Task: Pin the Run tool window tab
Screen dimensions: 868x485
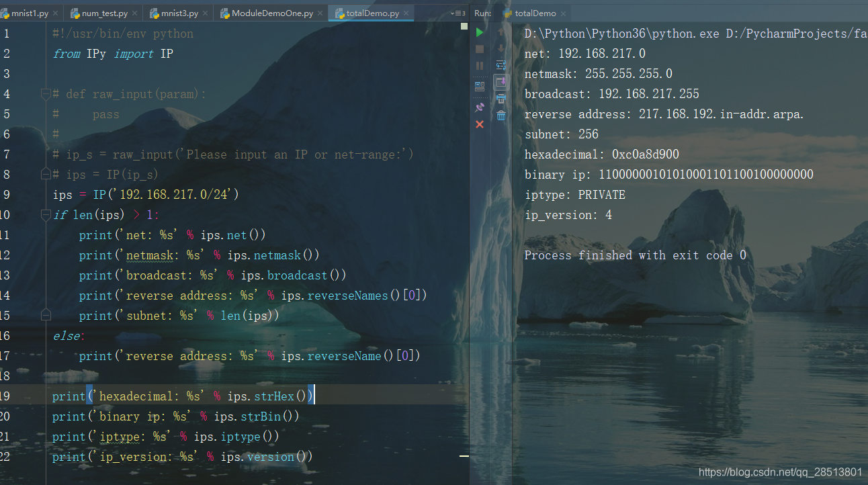Action: click(480, 107)
